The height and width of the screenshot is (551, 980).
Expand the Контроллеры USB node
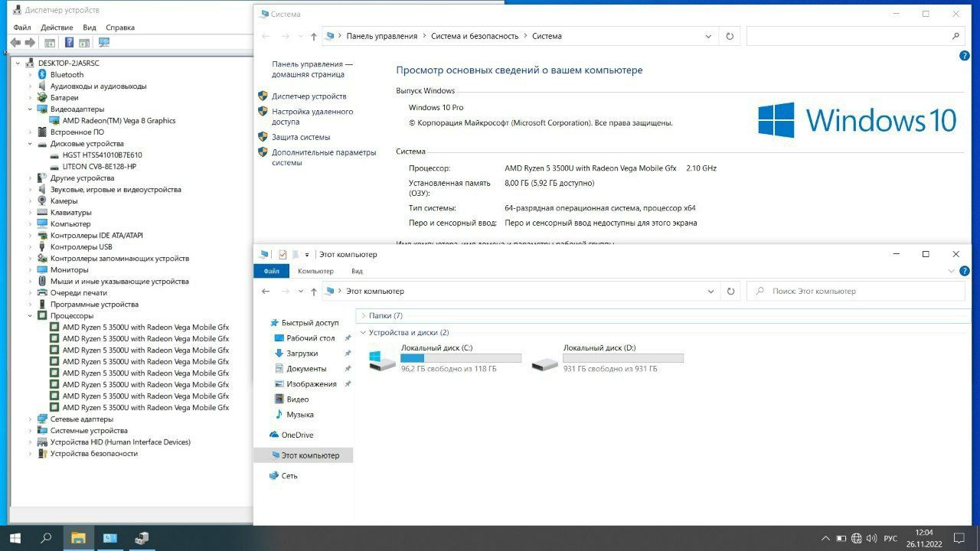(x=31, y=247)
